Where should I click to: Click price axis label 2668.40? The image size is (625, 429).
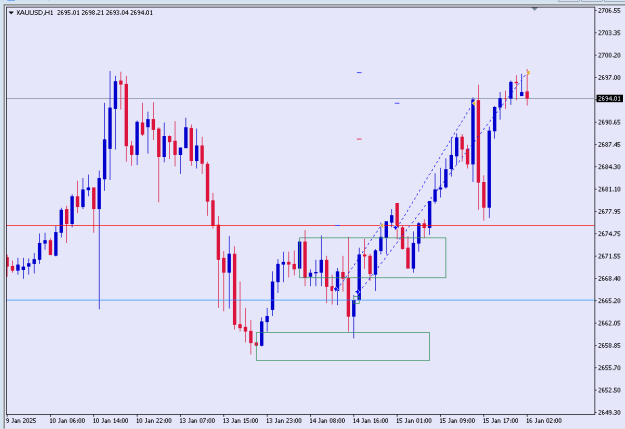point(610,278)
